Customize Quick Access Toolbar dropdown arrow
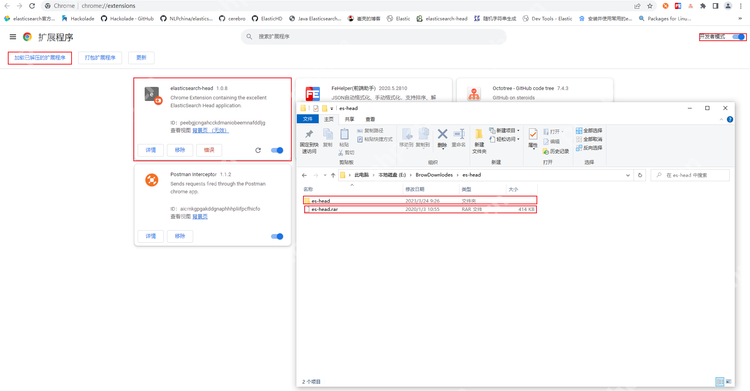This screenshot has height=391, width=750. 331,109
